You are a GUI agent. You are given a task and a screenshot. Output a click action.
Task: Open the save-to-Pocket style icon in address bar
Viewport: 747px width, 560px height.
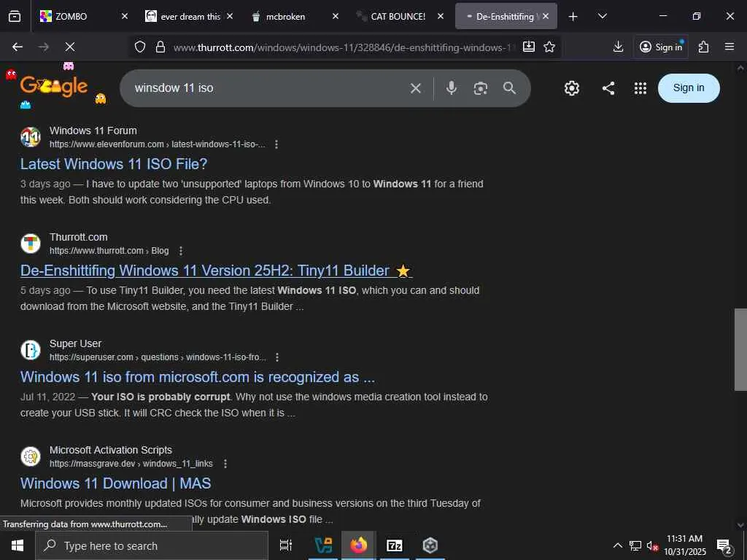[528, 47]
